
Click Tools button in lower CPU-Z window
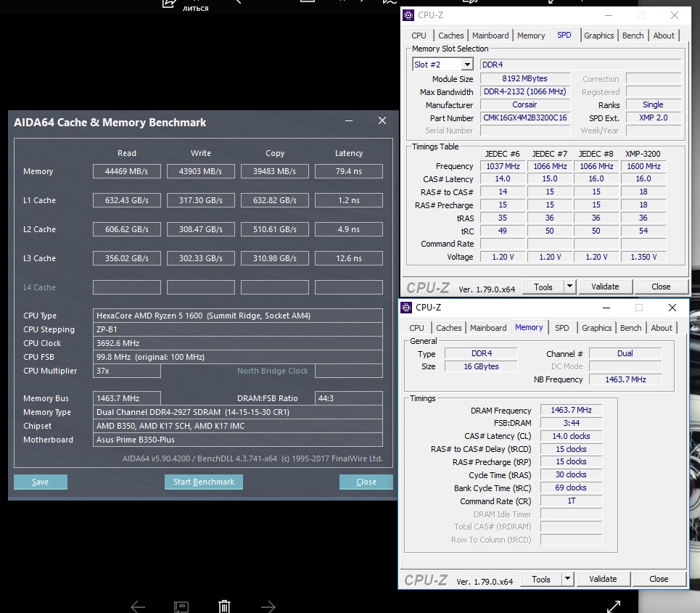pos(541,579)
